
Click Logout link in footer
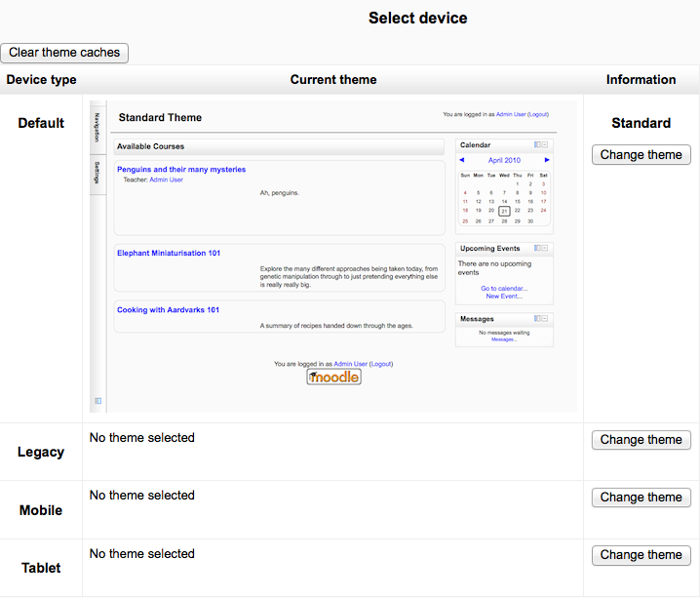click(x=381, y=364)
